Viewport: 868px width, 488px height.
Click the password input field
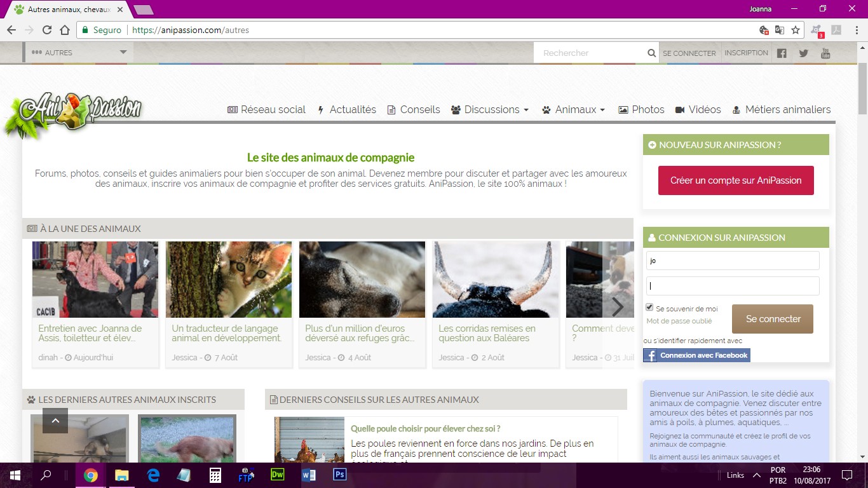[733, 286]
